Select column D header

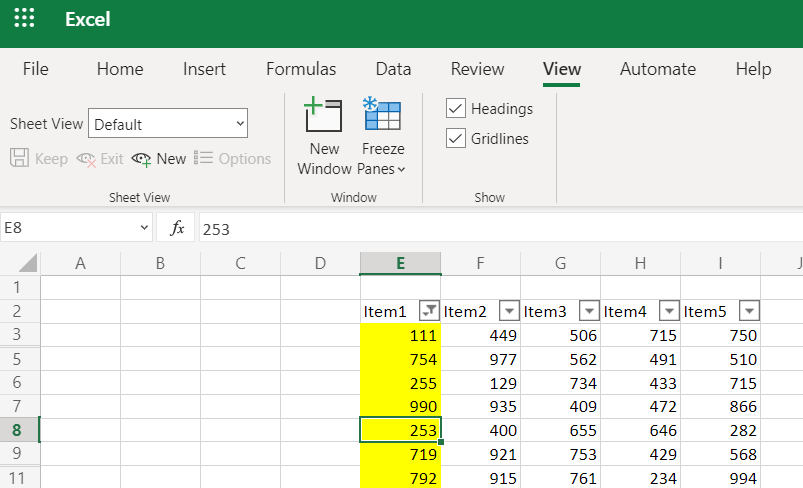320,263
